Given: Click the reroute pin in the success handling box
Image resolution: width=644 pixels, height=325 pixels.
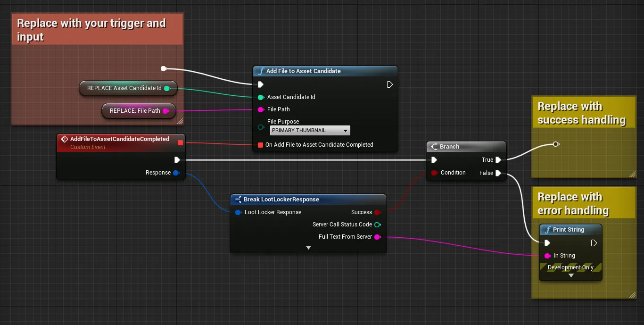Looking at the screenshot, I should [556, 144].
